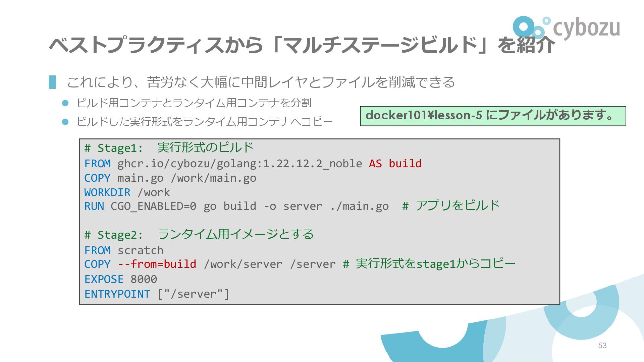The height and width of the screenshot is (362, 644).
Task: Click bullet ビルド用コンテナとランタイム用コンテナを分割
Action: coord(194,103)
